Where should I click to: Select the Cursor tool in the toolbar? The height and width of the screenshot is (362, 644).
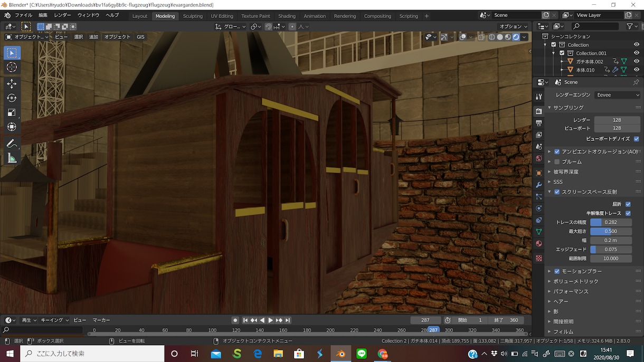12,67
